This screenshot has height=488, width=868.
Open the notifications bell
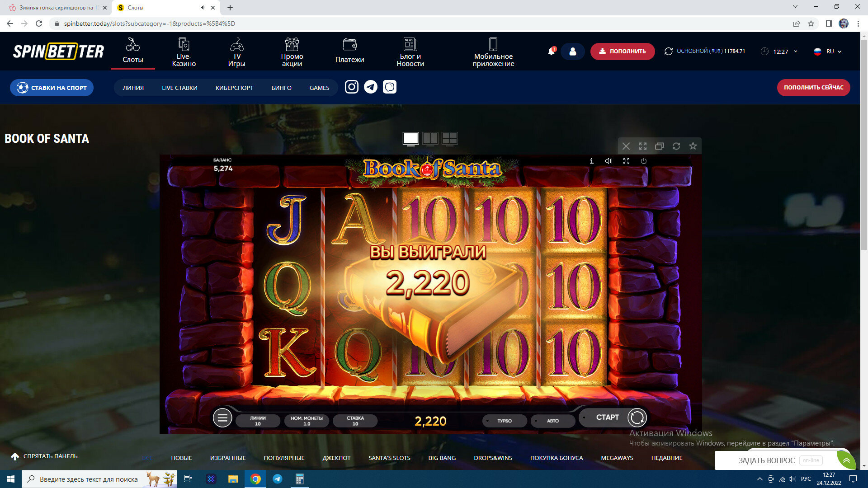click(551, 52)
